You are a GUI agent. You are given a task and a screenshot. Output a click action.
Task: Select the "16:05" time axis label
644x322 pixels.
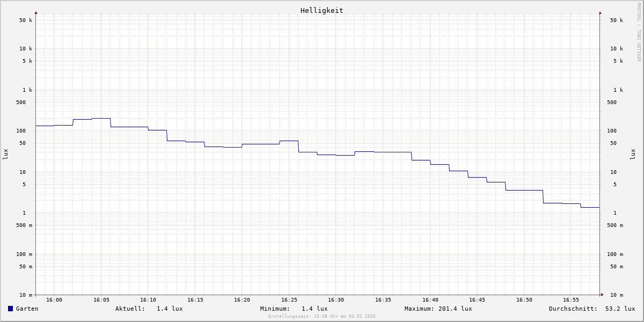[101, 300]
